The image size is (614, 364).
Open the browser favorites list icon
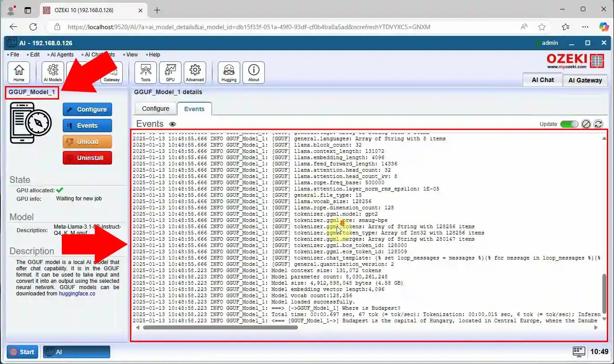click(x=566, y=27)
